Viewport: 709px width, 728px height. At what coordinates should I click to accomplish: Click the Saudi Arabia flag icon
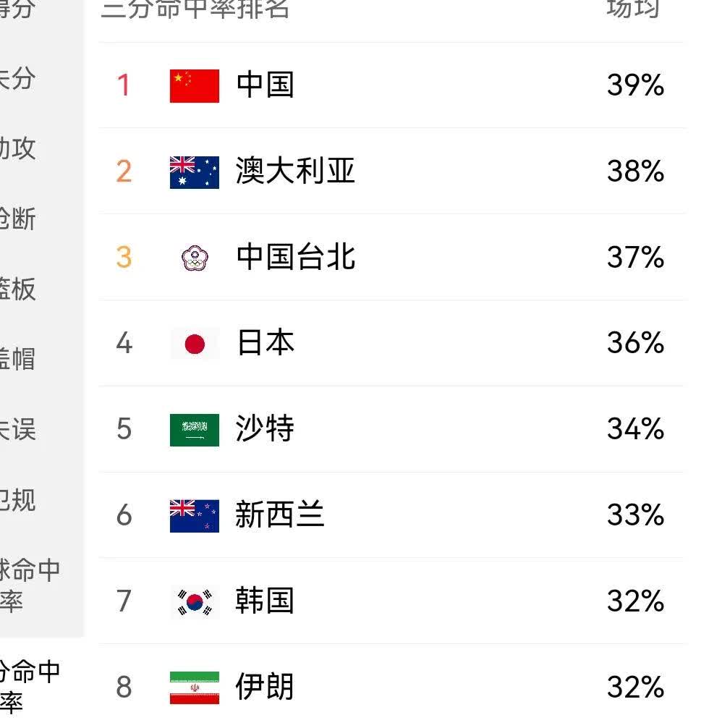coord(194,430)
